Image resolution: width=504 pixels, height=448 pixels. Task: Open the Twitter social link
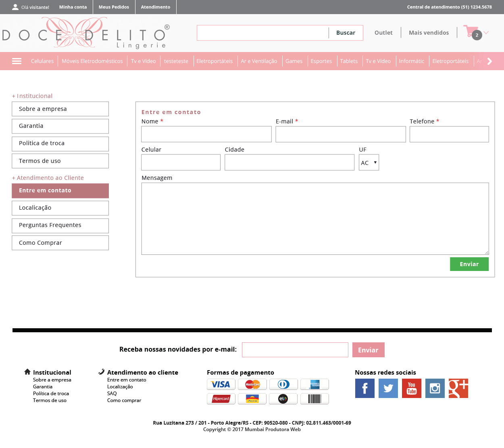point(388,388)
